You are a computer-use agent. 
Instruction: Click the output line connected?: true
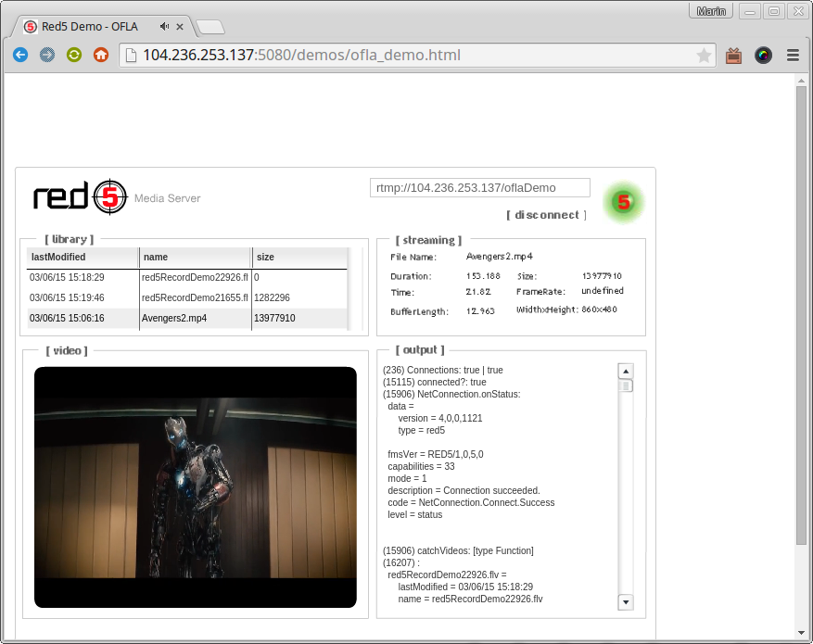point(435,383)
